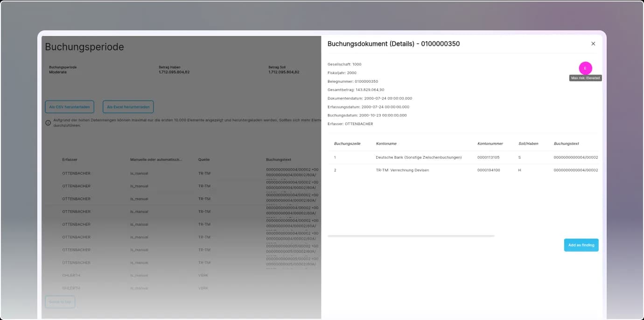Click the info icon beside data notice
Screen dimensions: 644x320
pyautogui.click(x=48, y=123)
